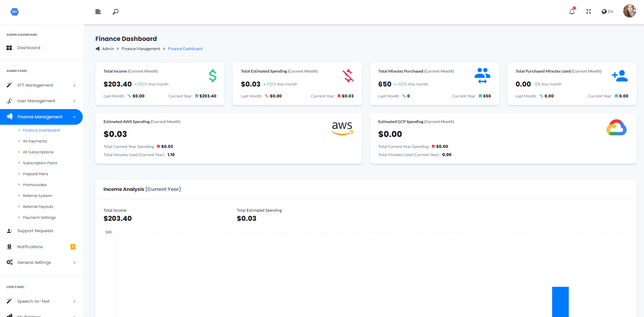
Task: Collapse the Finance Management chevron
Action: pos(74,117)
